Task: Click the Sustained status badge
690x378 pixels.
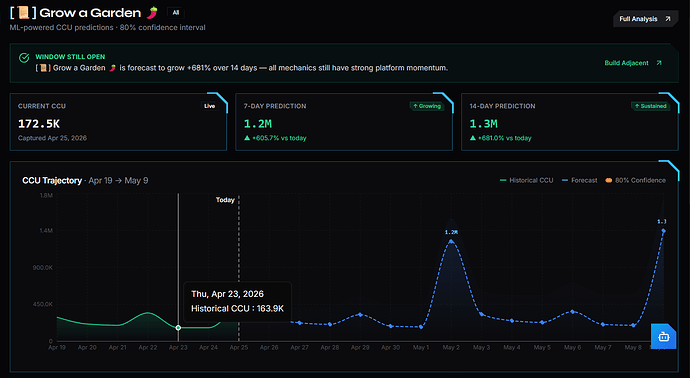Action: coord(650,106)
